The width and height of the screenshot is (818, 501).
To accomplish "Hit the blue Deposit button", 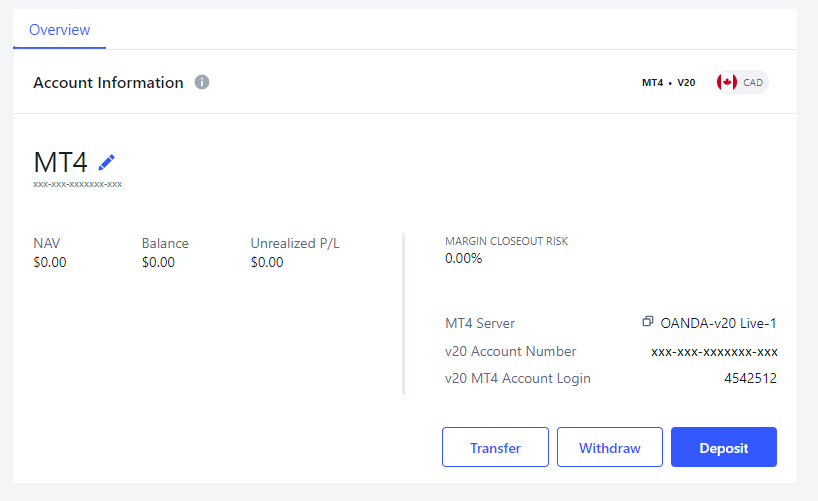I will tap(723, 447).
